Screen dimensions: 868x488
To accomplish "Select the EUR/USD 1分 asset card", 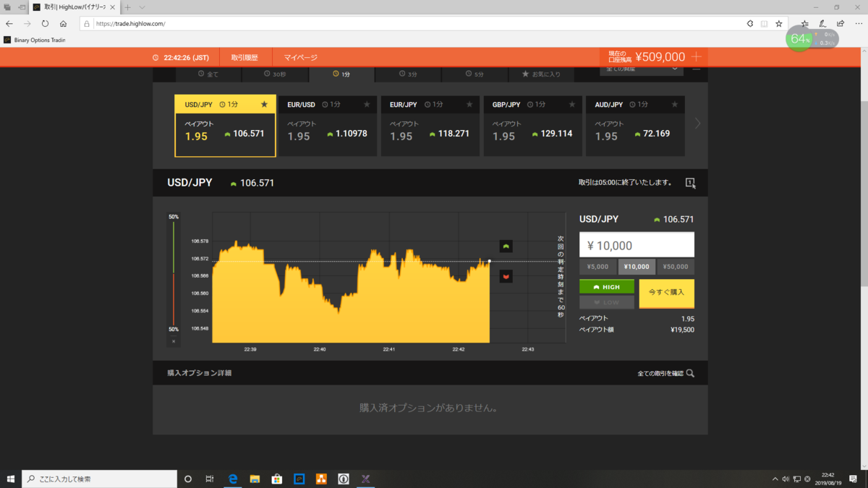I will point(328,126).
